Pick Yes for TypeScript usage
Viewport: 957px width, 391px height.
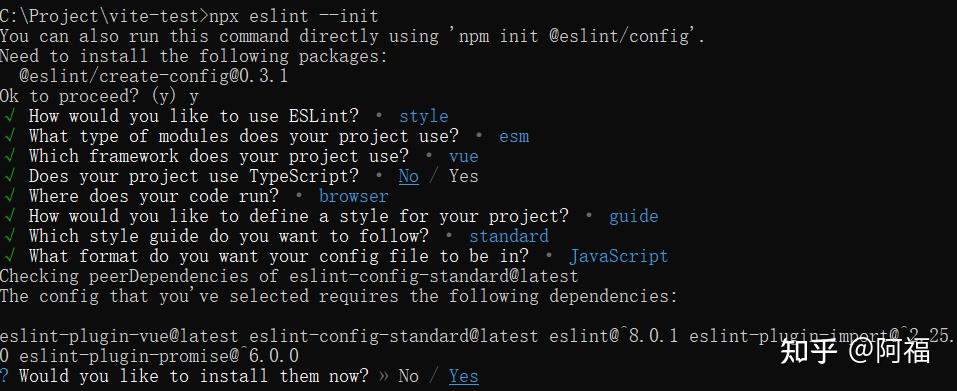[464, 176]
